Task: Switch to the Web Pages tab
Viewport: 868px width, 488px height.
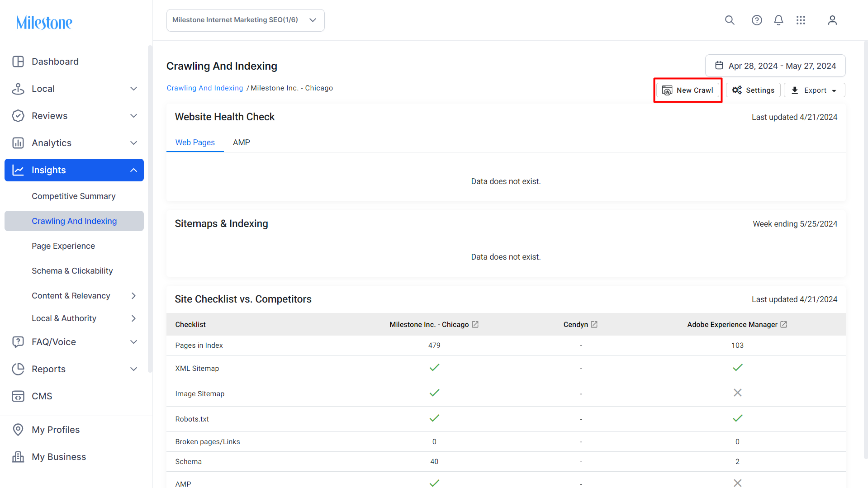Action: point(195,142)
